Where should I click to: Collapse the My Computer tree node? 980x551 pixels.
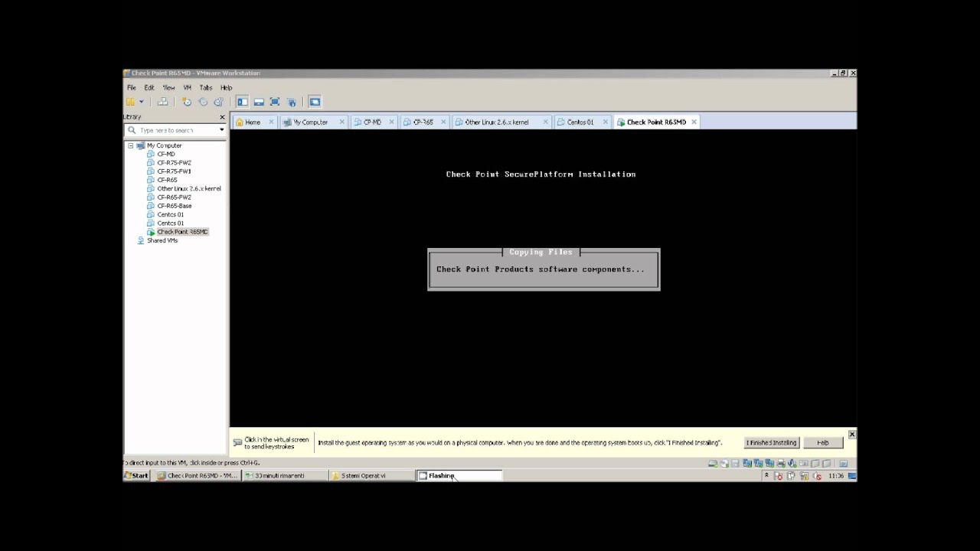tap(130, 145)
